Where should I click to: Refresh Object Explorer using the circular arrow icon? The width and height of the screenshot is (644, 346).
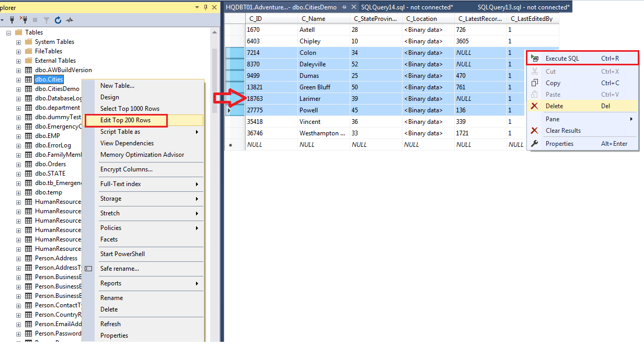(58, 20)
